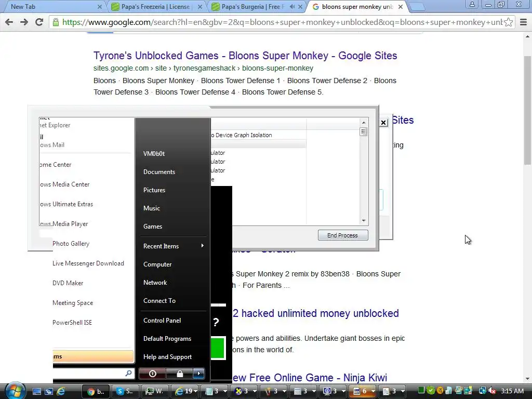Viewport: 532px width, 399px height.
Task: Open the Windows Start orb
Action: (x=15, y=391)
